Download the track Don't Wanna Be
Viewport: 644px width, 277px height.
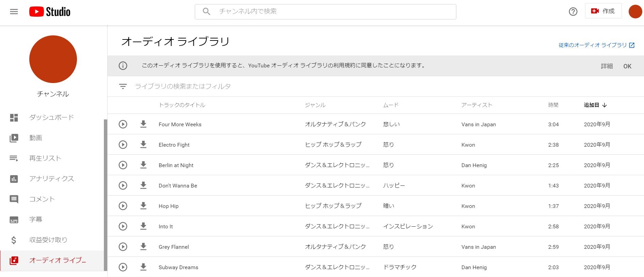pos(143,185)
